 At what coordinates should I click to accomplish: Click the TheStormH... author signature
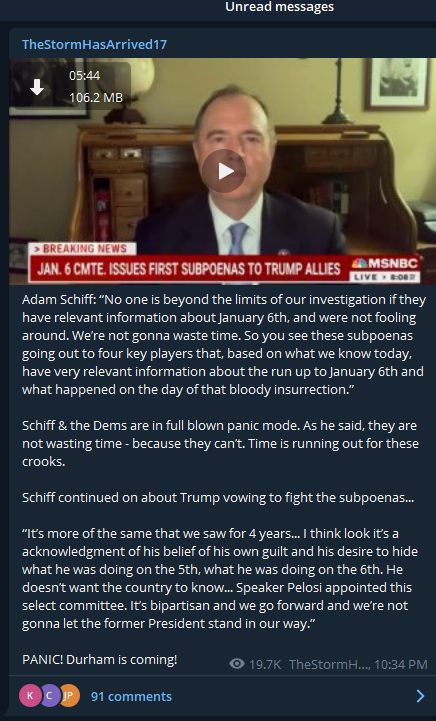pyautogui.click(x=329, y=664)
